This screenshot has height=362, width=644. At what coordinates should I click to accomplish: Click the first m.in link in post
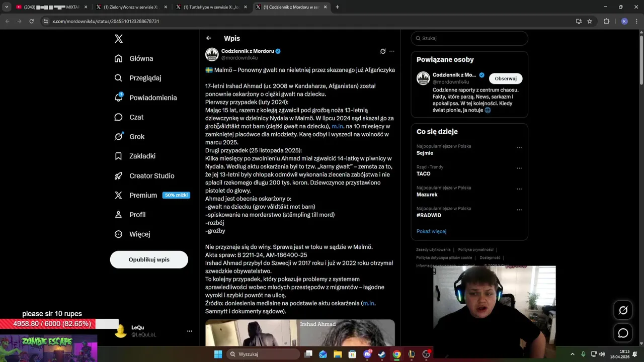(338, 126)
